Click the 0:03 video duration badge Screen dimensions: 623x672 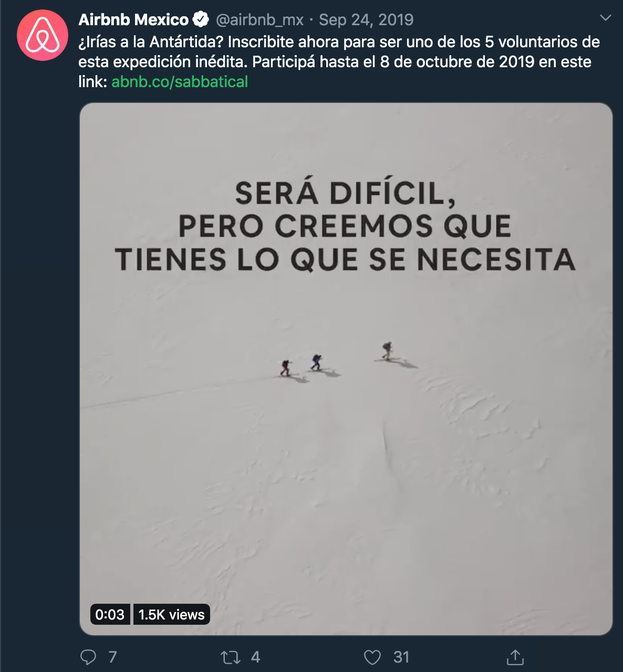tap(110, 614)
